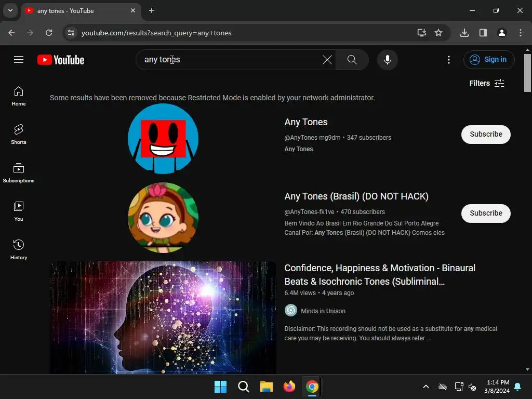
Task: Open the Filters panel
Action: 486,83
